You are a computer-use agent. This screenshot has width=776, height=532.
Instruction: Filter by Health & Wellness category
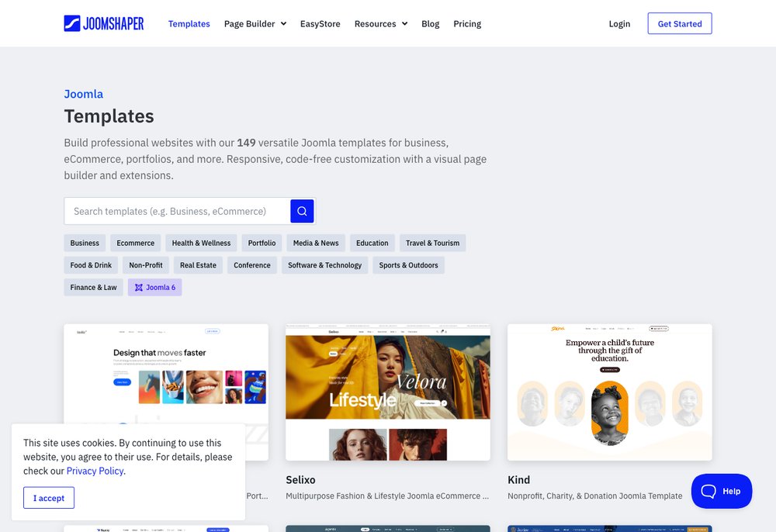click(202, 243)
